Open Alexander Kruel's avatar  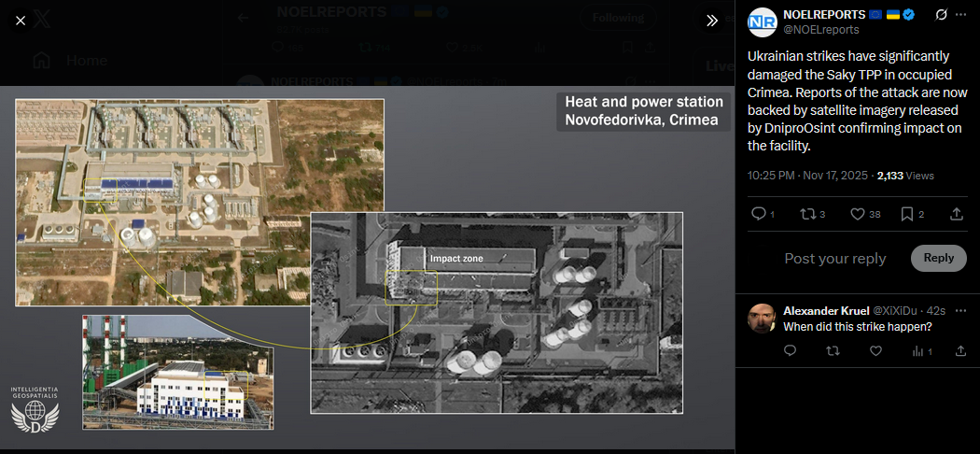[x=762, y=319]
